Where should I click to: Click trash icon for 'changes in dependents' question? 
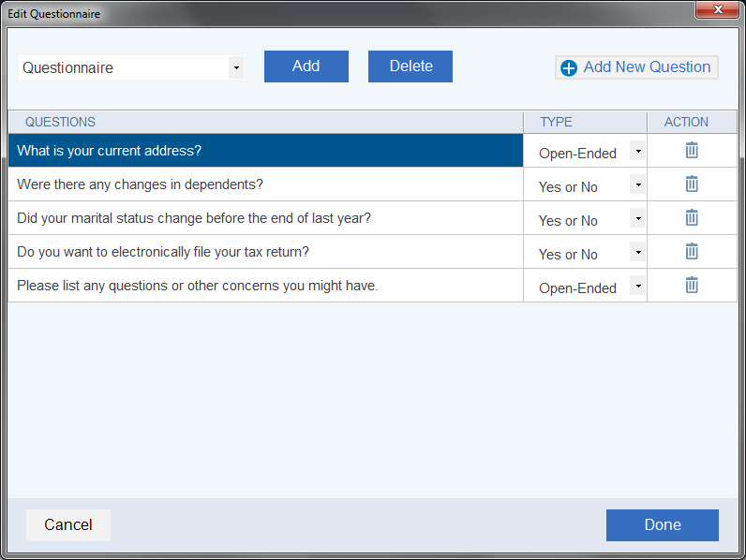[x=692, y=184]
